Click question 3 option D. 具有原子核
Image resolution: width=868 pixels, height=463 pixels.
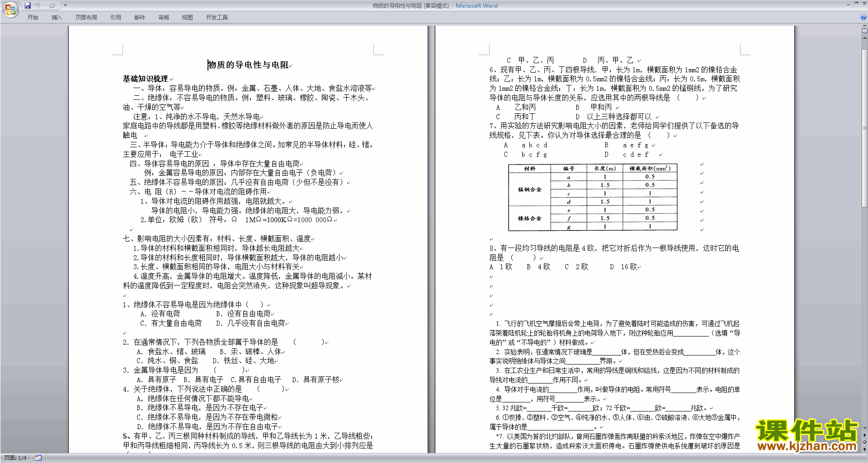click(316, 379)
